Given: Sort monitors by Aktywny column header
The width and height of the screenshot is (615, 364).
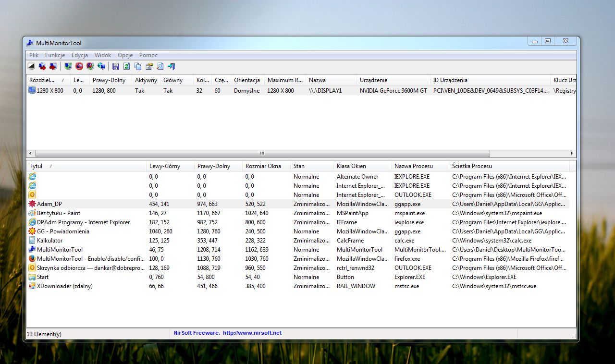Looking at the screenshot, I should (x=146, y=80).
